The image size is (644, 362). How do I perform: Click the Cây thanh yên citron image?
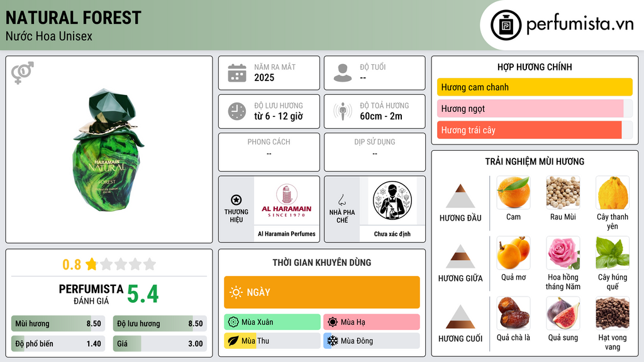point(613,192)
